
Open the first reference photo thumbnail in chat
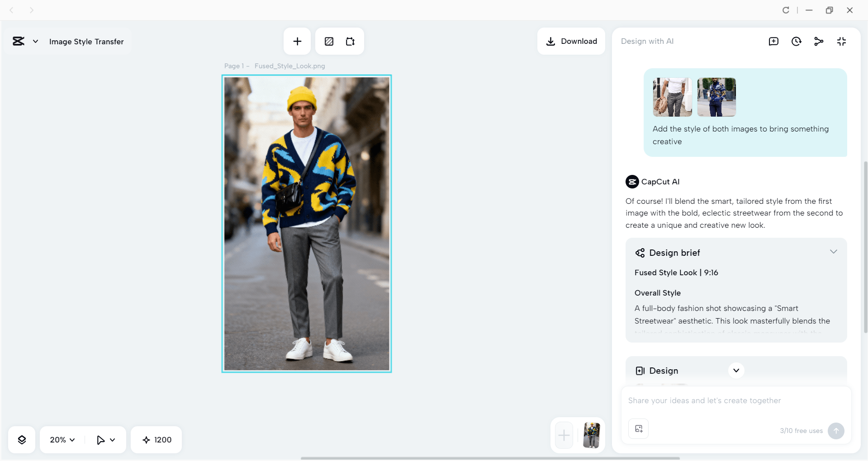tap(672, 97)
